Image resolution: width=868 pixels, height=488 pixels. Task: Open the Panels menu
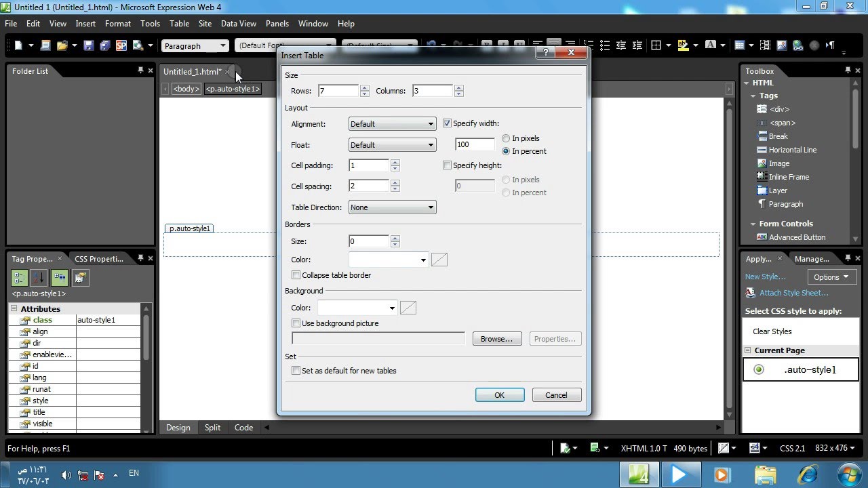pos(277,23)
